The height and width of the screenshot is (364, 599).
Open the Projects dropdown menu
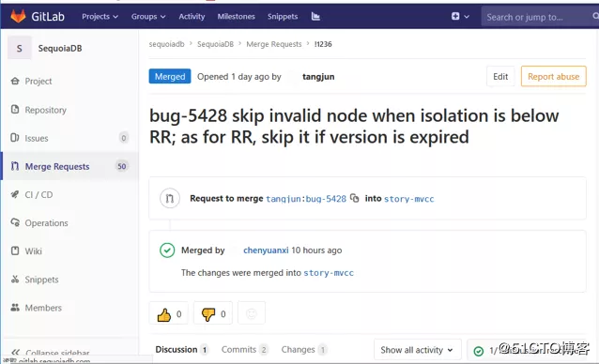coord(100,16)
